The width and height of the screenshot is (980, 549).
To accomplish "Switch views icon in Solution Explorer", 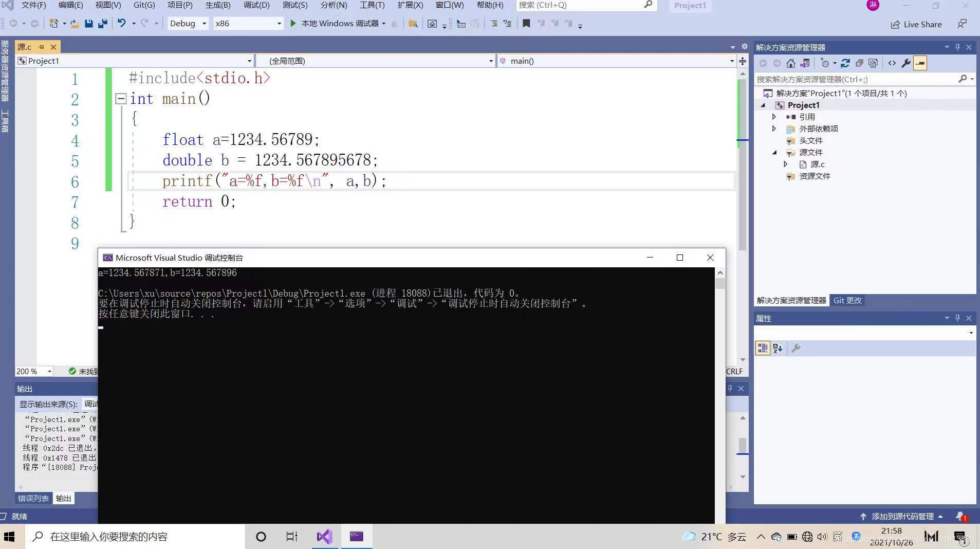I will coord(805,63).
